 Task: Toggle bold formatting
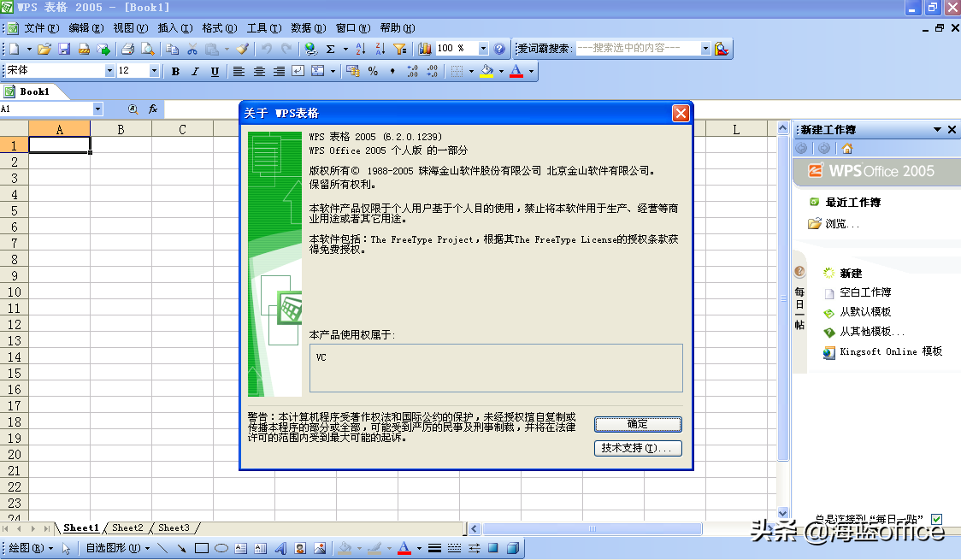pyautogui.click(x=175, y=71)
